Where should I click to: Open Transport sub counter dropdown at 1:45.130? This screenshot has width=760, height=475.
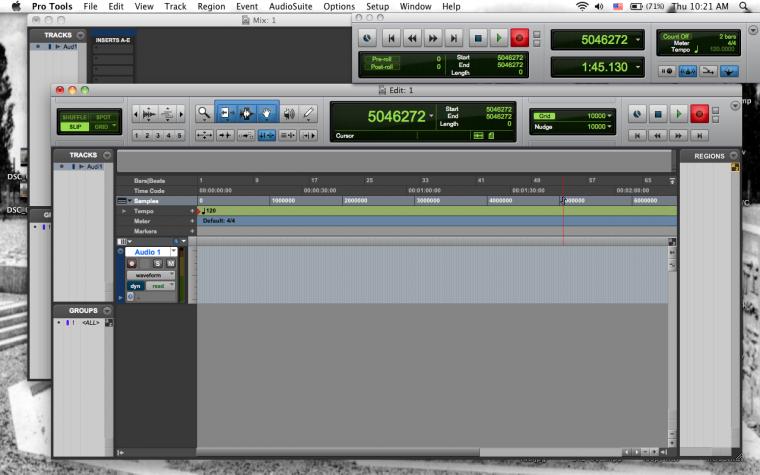click(x=638, y=67)
